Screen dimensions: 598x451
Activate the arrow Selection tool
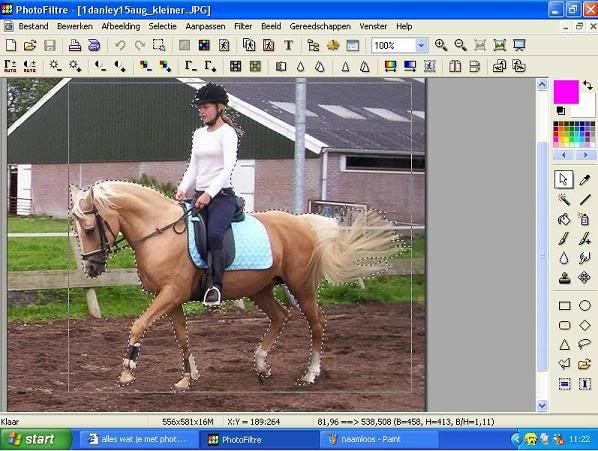point(564,180)
